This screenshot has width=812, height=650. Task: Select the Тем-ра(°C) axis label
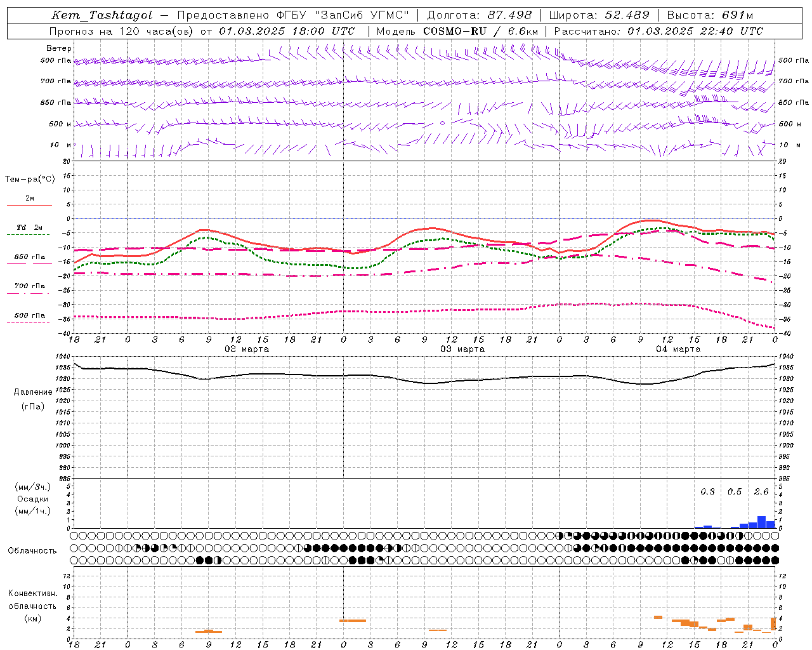[30, 180]
